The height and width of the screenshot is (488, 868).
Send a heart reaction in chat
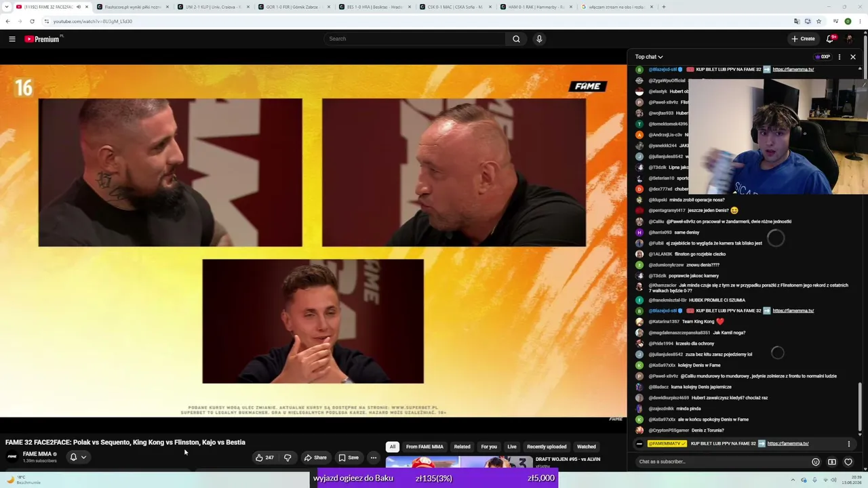(x=848, y=462)
